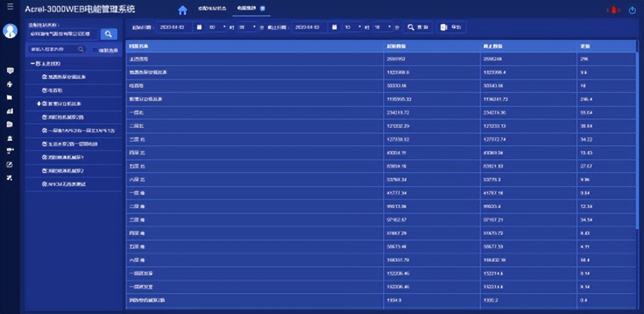The image size is (644, 314).
Task: Open the start date calendar icon
Action: point(199,27)
